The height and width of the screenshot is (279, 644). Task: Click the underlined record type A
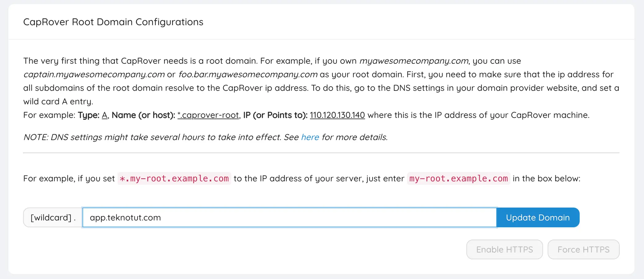point(105,115)
